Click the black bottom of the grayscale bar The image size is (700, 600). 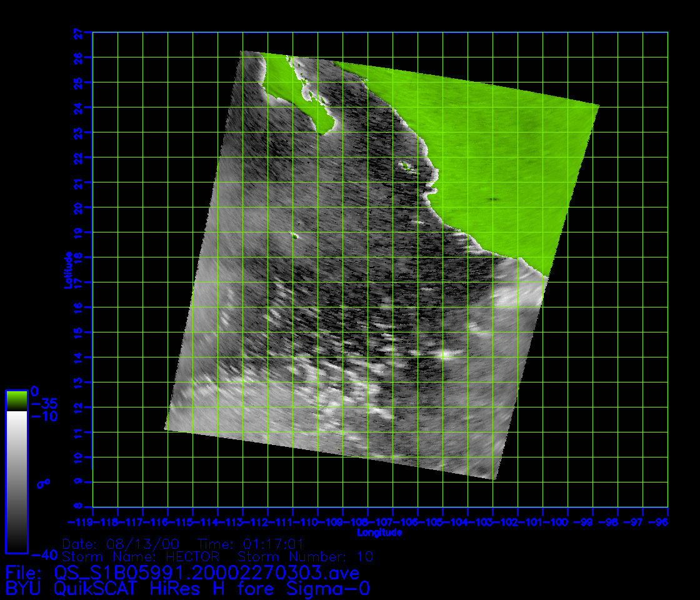coord(16,545)
